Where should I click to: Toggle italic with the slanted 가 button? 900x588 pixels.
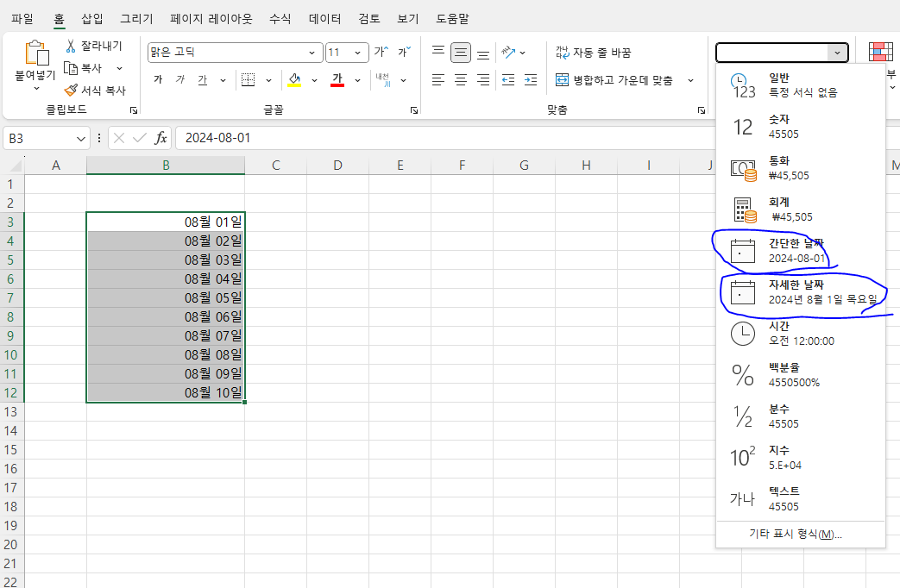tap(180, 79)
